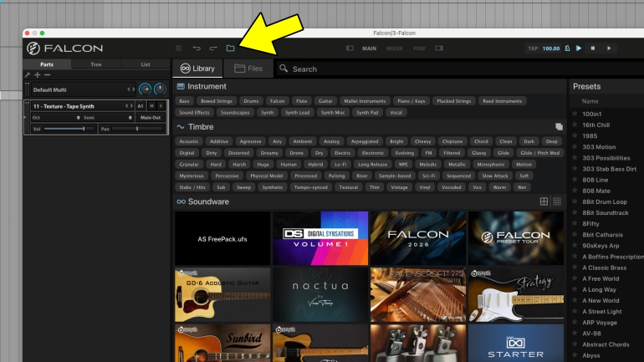Filter by Bass instrument tag
The width and height of the screenshot is (644, 362).
tap(184, 101)
